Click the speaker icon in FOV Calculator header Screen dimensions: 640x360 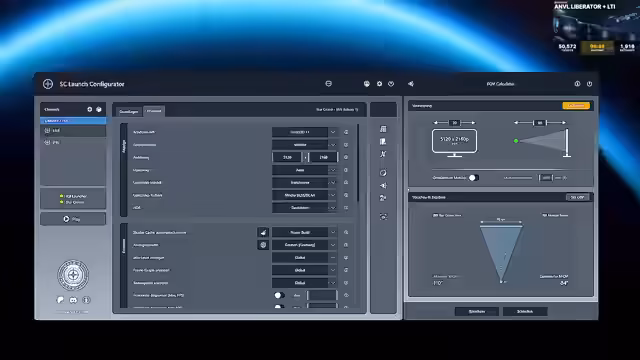(411, 84)
